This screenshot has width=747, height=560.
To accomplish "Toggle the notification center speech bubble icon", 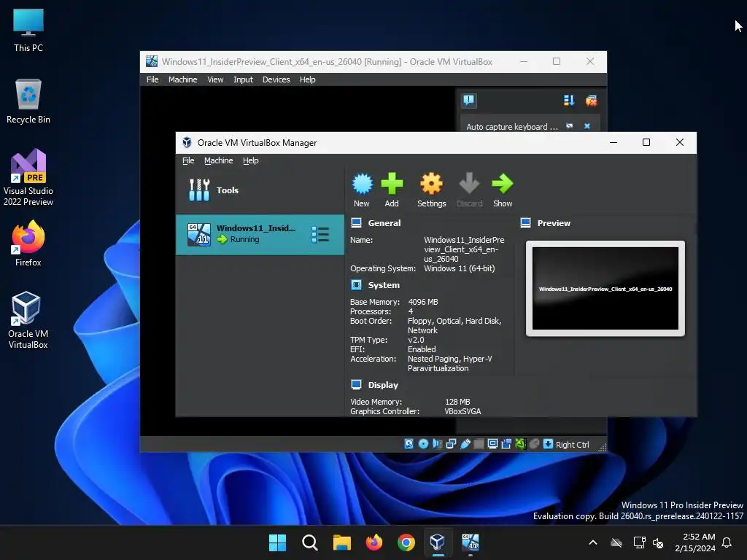I will pos(469,101).
